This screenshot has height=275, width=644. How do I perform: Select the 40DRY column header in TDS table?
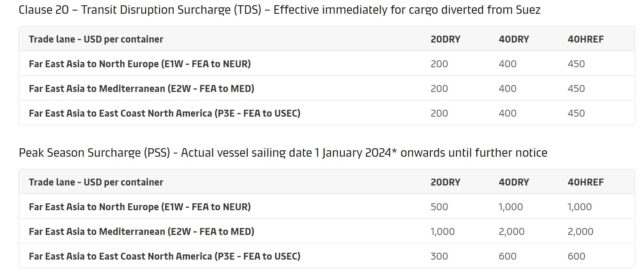point(514,39)
